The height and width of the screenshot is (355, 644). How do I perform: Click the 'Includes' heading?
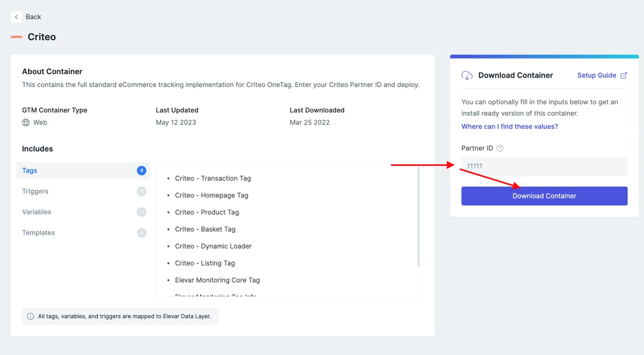pos(37,149)
